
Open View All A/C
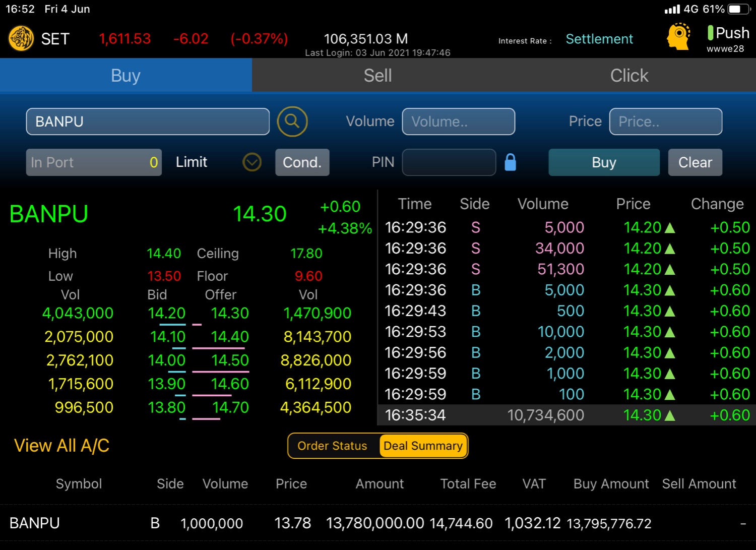pos(61,446)
